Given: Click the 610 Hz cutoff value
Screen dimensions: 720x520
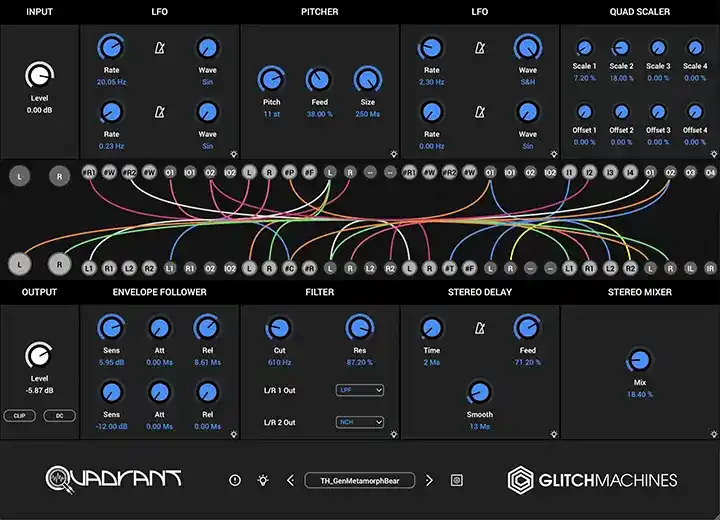Looking at the screenshot, I should coord(279,362).
